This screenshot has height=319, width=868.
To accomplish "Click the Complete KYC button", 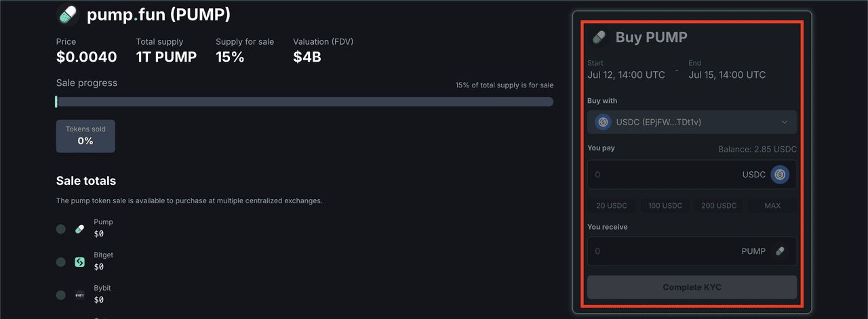I will (x=692, y=287).
